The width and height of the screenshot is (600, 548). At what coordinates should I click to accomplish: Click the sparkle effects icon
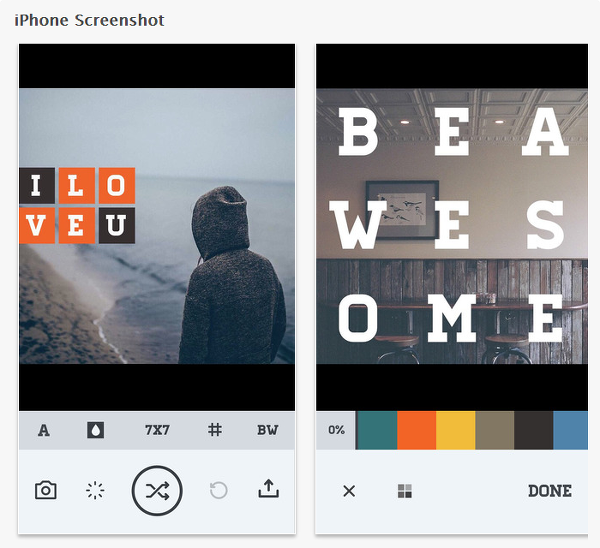[x=95, y=491]
